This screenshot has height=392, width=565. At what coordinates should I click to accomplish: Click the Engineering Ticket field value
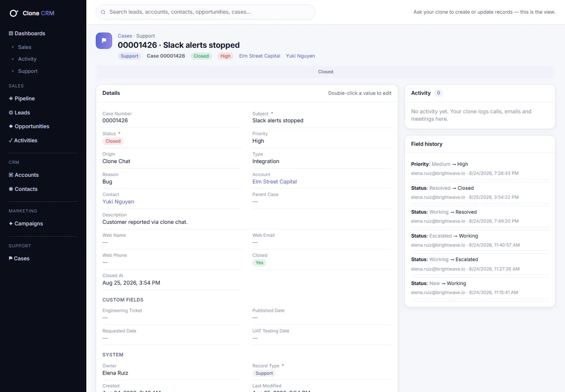point(105,318)
